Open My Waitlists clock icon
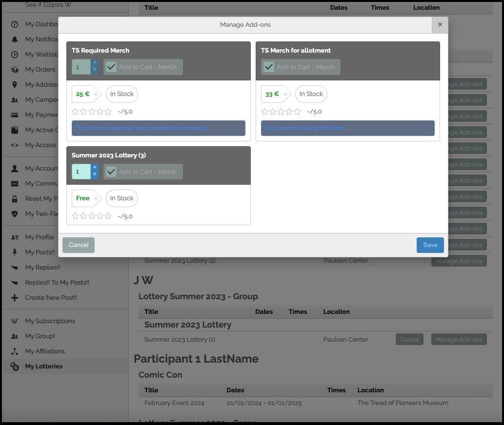This screenshot has height=425, width=504. (x=15, y=54)
